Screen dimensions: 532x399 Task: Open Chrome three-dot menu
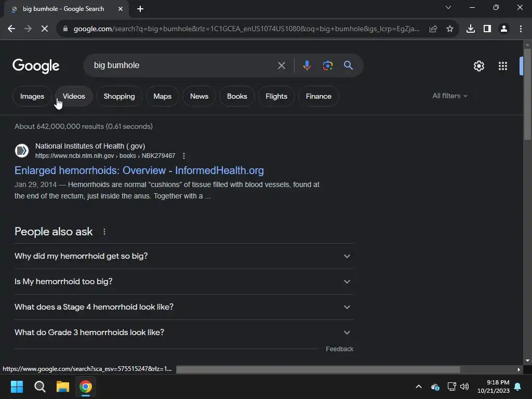pos(521,29)
